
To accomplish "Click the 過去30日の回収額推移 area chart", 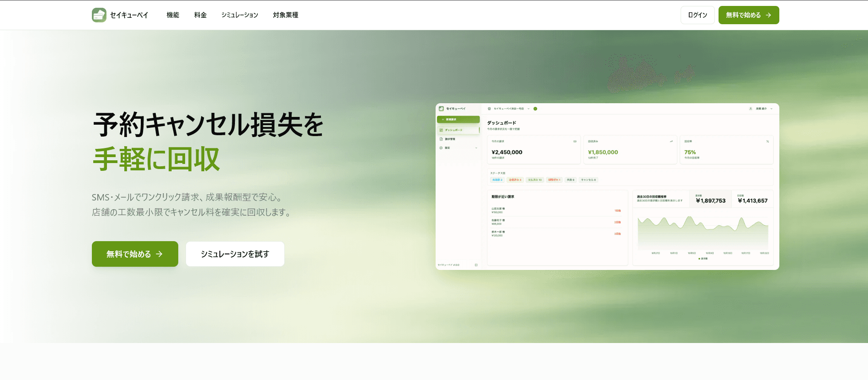I will (703, 233).
